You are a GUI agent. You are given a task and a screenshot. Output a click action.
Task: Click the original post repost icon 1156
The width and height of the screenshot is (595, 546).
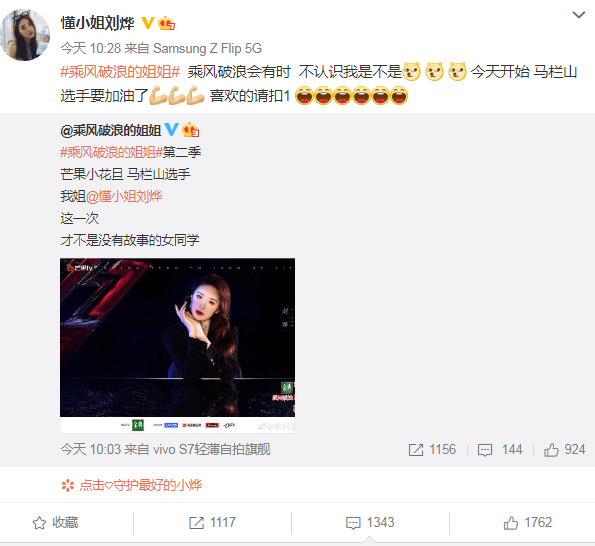click(x=432, y=450)
